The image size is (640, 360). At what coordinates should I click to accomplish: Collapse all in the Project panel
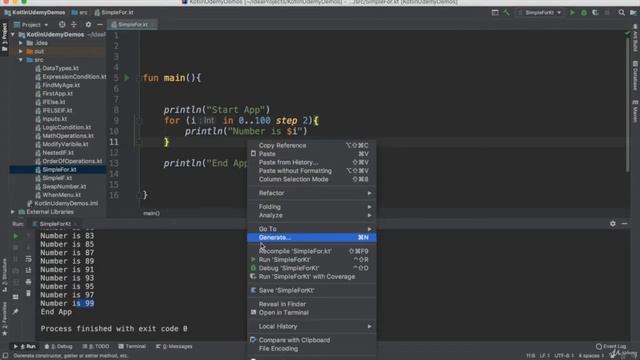coord(74,24)
